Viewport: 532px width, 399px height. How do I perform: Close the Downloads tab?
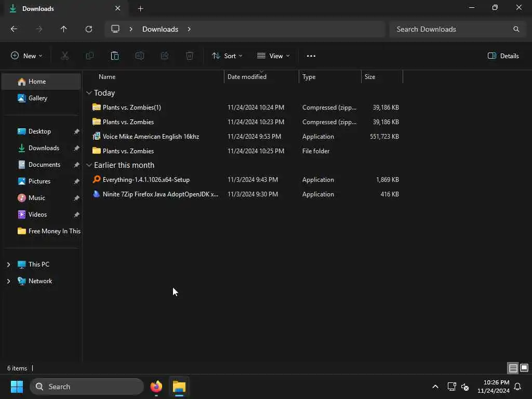[118, 8]
